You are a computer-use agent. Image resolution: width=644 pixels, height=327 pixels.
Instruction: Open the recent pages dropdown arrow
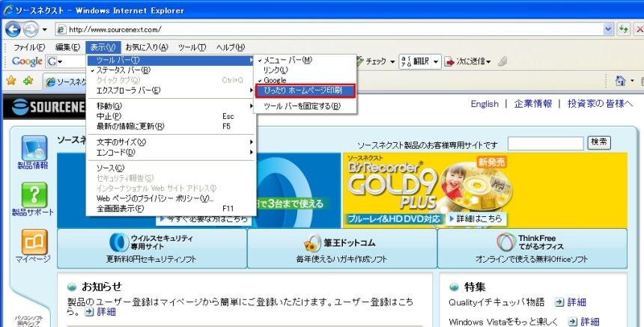(44, 29)
